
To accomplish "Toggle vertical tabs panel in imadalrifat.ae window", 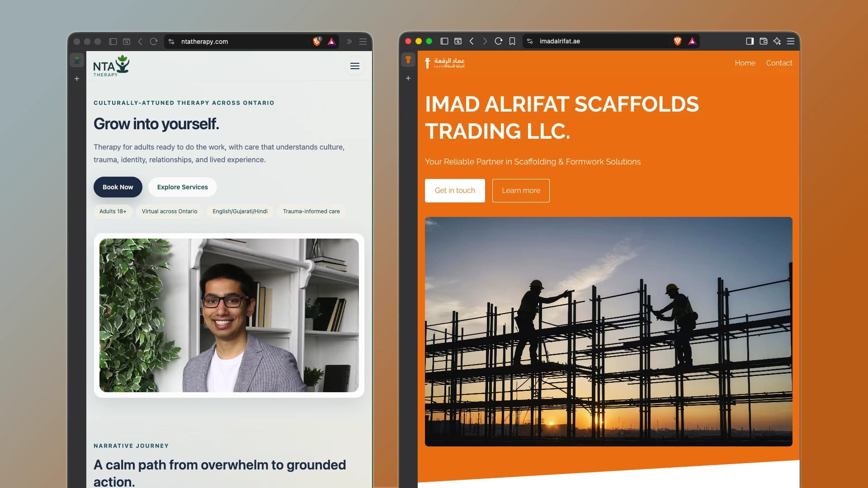I will [x=444, y=41].
